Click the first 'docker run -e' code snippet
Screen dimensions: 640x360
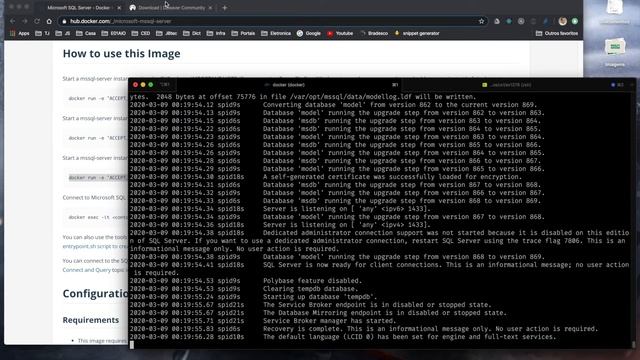[97, 98]
